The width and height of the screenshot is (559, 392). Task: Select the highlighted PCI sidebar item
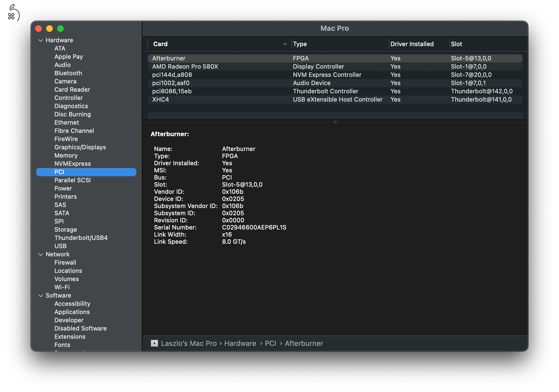pyautogui.click(x=86, y=172)
